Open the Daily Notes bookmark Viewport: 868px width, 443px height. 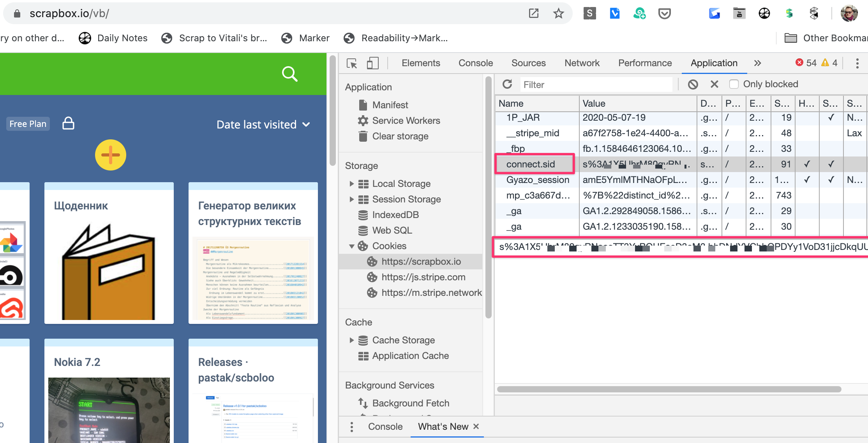point(113,38)
